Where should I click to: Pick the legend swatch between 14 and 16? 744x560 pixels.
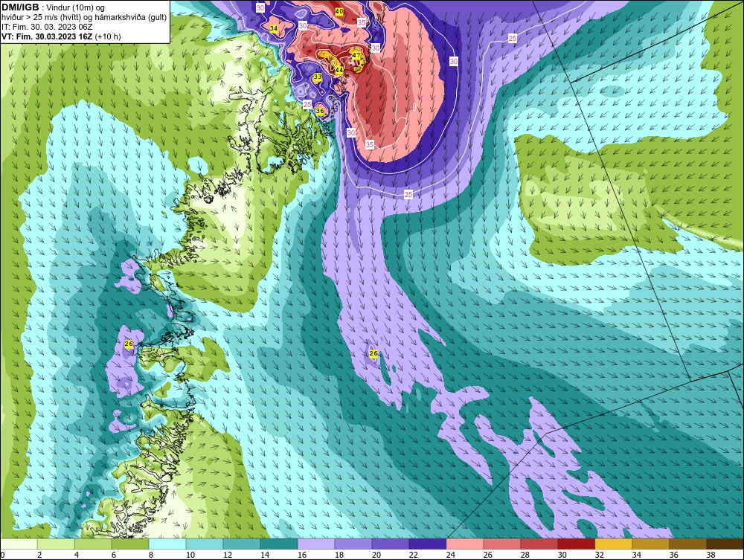point(279,544)
